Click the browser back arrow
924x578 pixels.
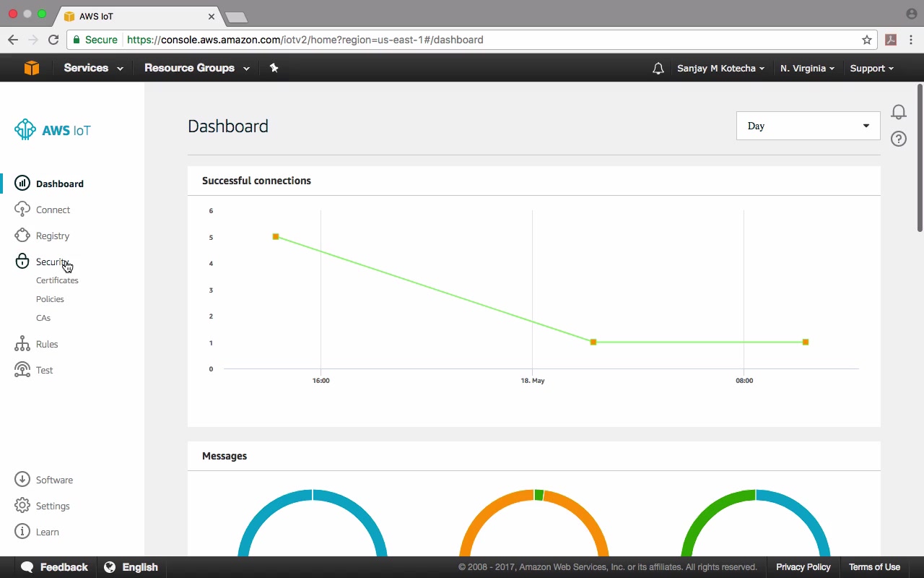[x=13, y=40]
